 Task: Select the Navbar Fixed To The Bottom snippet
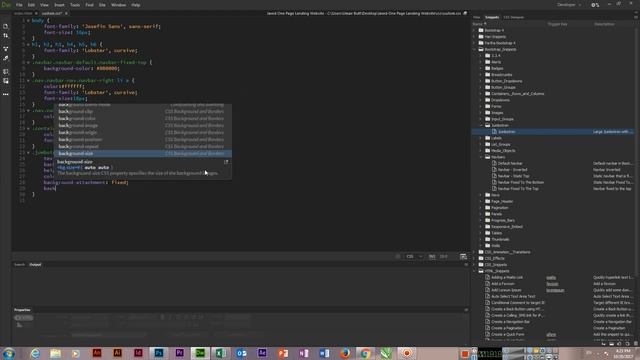click(520, 182)
